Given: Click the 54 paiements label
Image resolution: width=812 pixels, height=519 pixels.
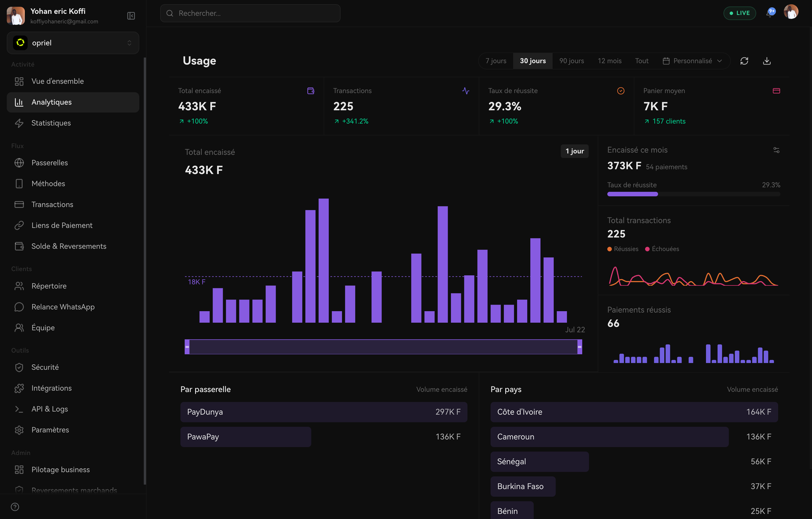Looking at the screenshot, I should tap(667, 167).
